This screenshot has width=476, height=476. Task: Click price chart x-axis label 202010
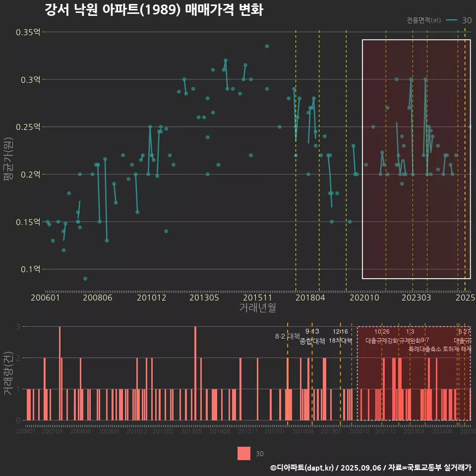point(364,297)
